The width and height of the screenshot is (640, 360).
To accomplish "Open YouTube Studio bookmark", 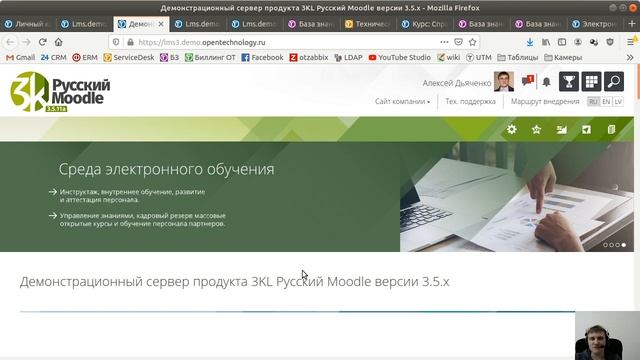I will tap(399, 58).
